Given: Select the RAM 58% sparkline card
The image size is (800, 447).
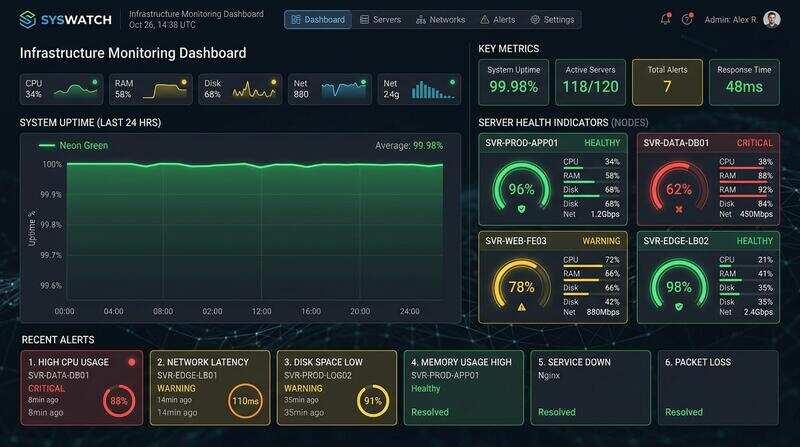Looking at the screenshot, I should (x=151, y=89).
